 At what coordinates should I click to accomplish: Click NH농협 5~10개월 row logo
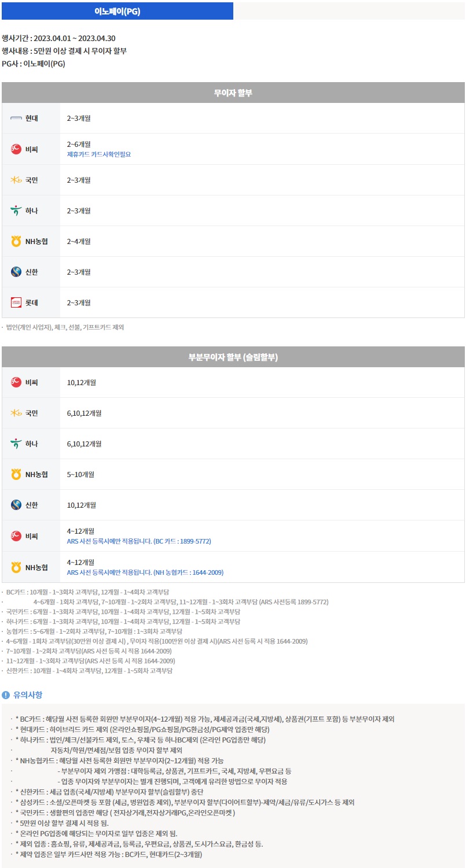[x=16, y=474]
